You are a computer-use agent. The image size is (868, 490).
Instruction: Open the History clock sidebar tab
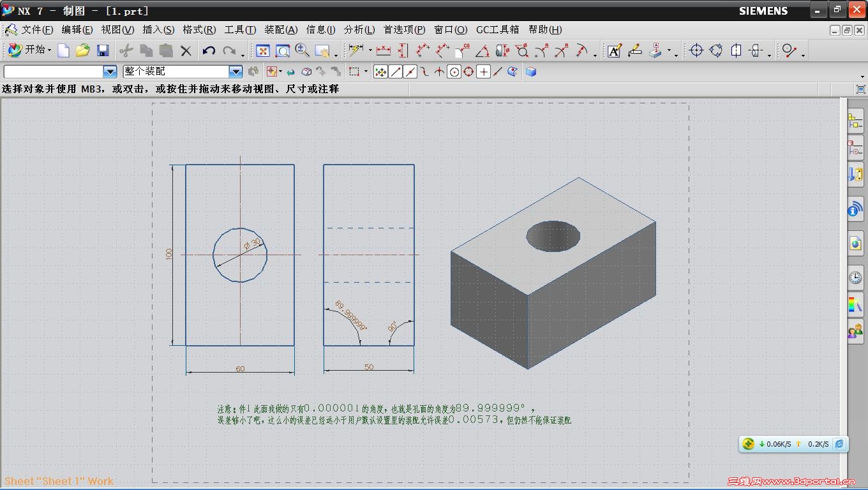pyautogui.click(x=855, y=278)
